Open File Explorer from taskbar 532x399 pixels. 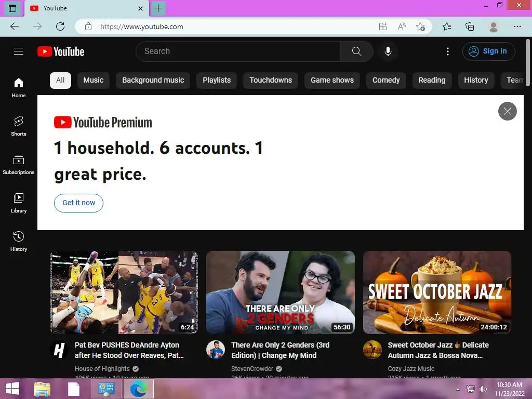[x=42, y=389]
